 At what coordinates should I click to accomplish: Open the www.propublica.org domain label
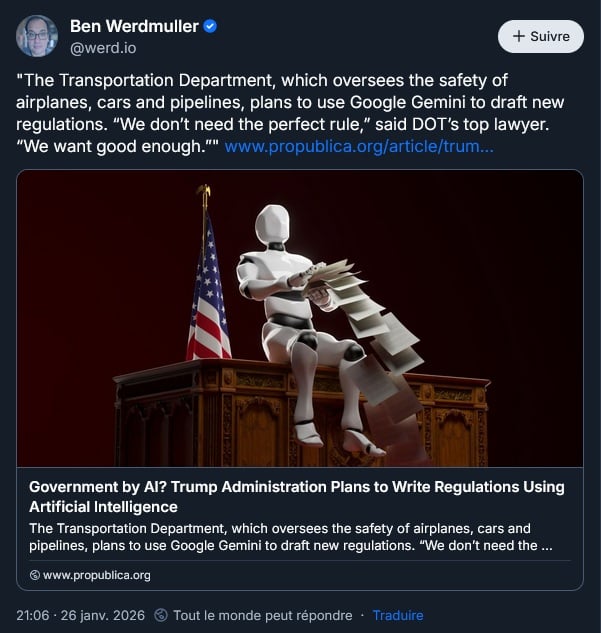(97, 575)
